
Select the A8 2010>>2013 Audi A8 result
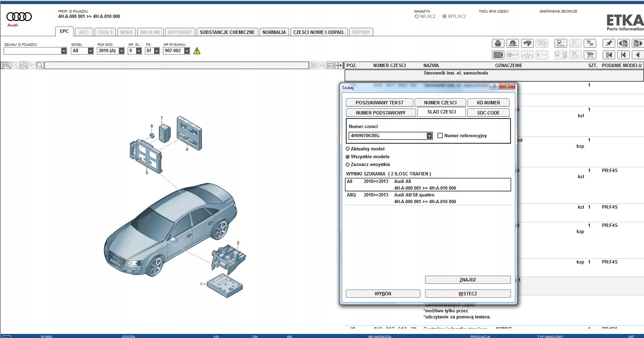[x=428, y=185]
